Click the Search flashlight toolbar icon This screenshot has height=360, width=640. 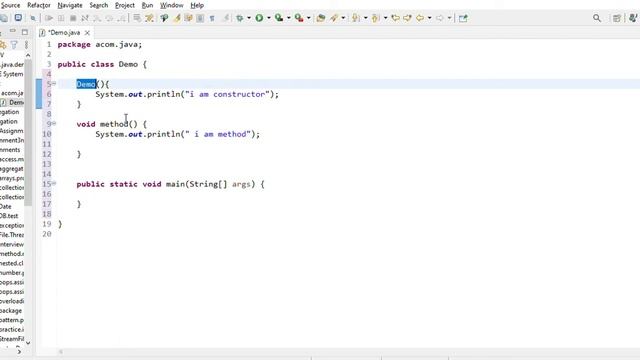click(335, 18)
